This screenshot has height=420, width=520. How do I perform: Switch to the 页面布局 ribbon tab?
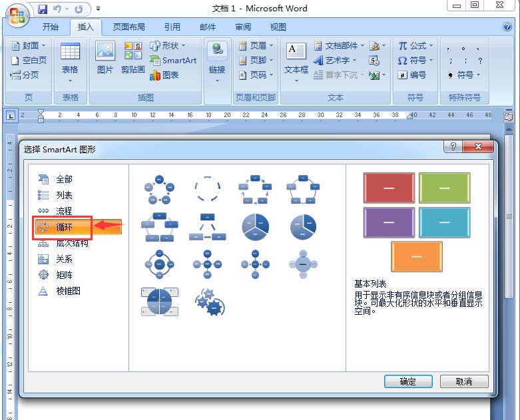tap(129, 27)
